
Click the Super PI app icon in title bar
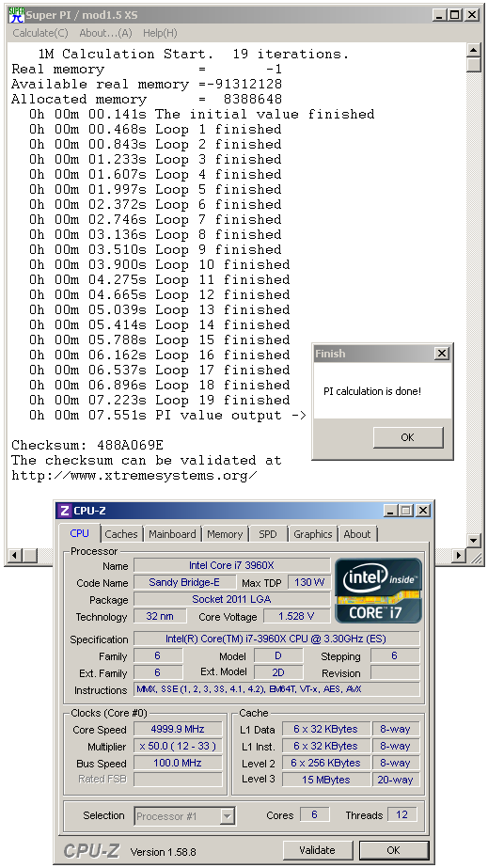pos(17,15)
